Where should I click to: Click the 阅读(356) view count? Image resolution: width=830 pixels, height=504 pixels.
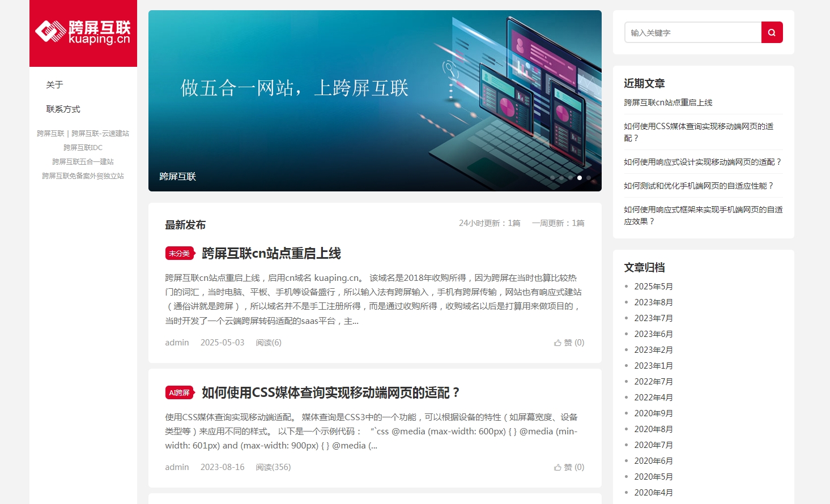coord(273,467)
